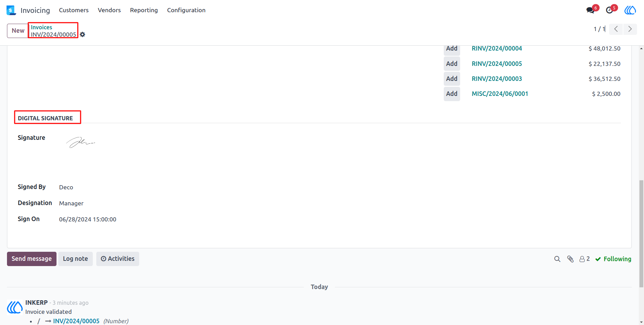
Task: Click the vertical page scrollbar
Action: coord(641,234)
